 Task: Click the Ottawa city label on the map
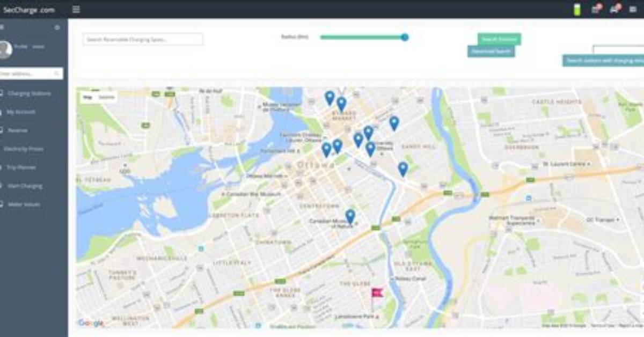(x=316, y=165)
